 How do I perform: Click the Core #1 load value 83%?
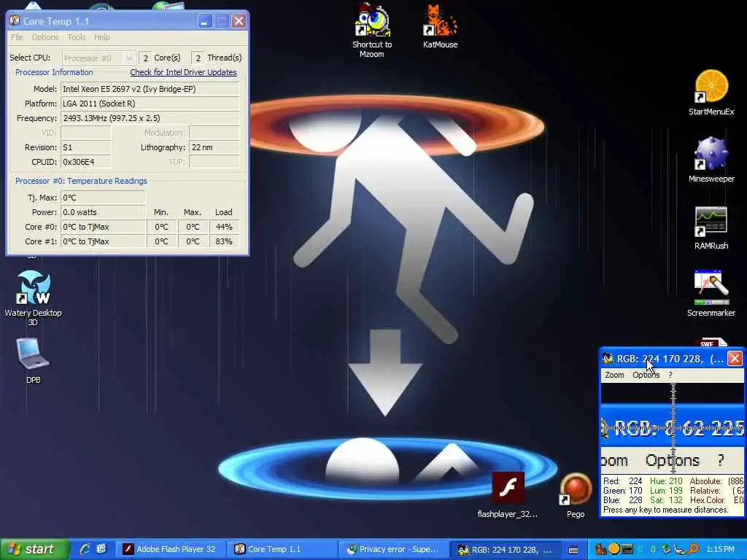pos(224,241)
